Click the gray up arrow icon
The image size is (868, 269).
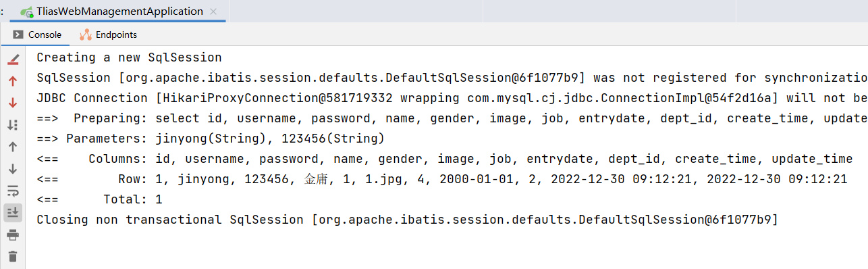tap(13, 147)
